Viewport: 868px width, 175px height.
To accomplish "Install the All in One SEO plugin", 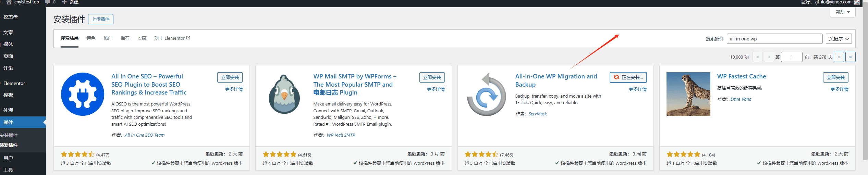I will [230, 77].
